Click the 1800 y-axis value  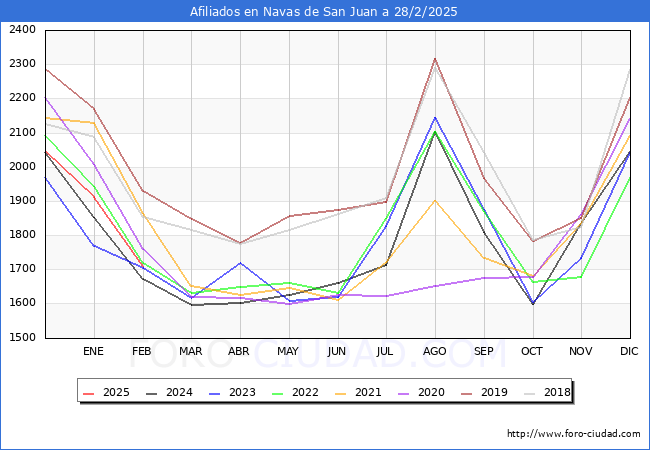[x=22, y=235]
